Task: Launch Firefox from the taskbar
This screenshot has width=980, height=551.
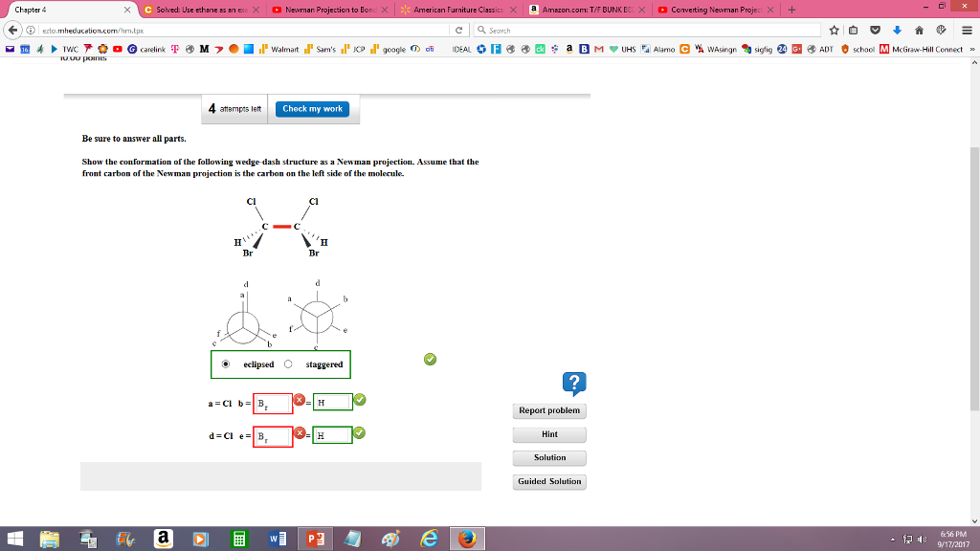Action: coord(466,538)
